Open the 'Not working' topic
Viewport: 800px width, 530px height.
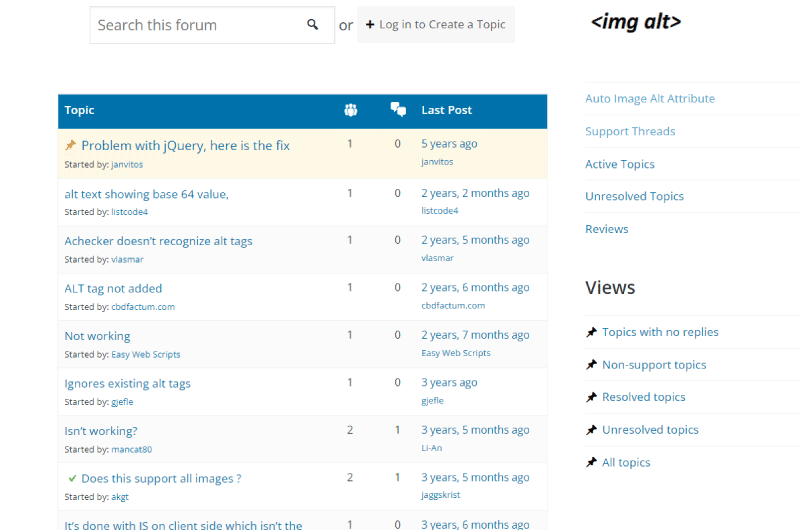point(97,336)
